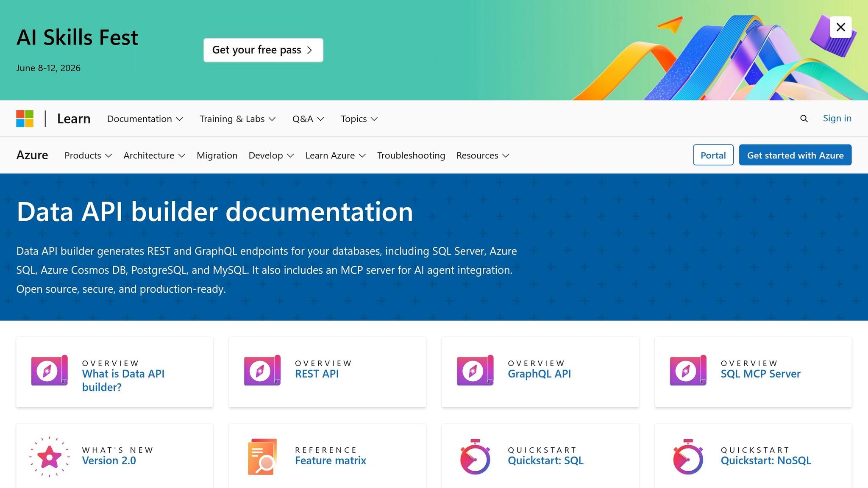Expand the Azure Products dropdown

coord(88,155)
